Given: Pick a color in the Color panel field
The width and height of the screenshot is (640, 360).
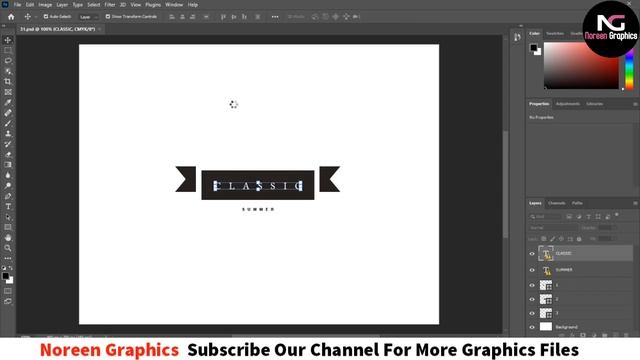Looking at the screenshot, I should tap(581, 66).
